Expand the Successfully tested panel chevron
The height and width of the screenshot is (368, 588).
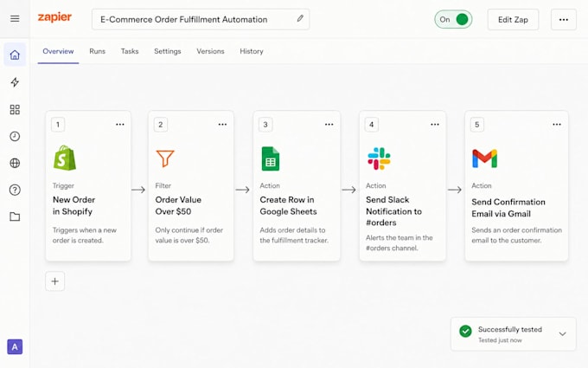pyautogui.click(x=563, y=334)
